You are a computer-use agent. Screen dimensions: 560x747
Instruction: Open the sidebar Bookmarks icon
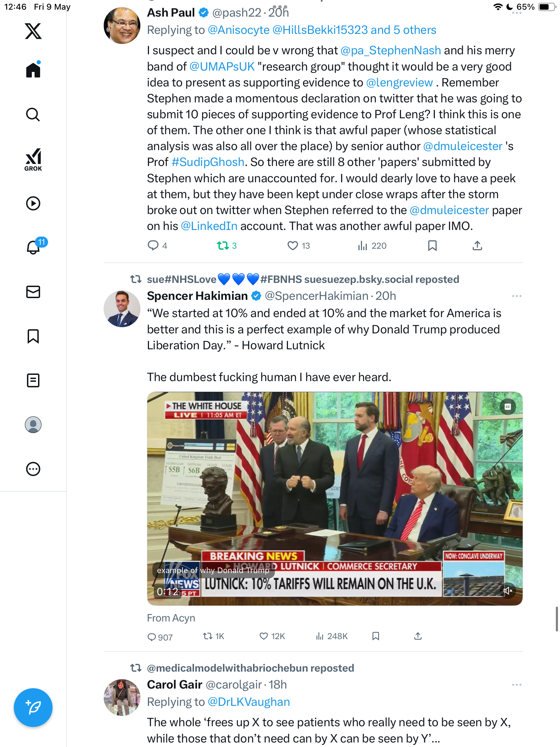coord(33,336)
